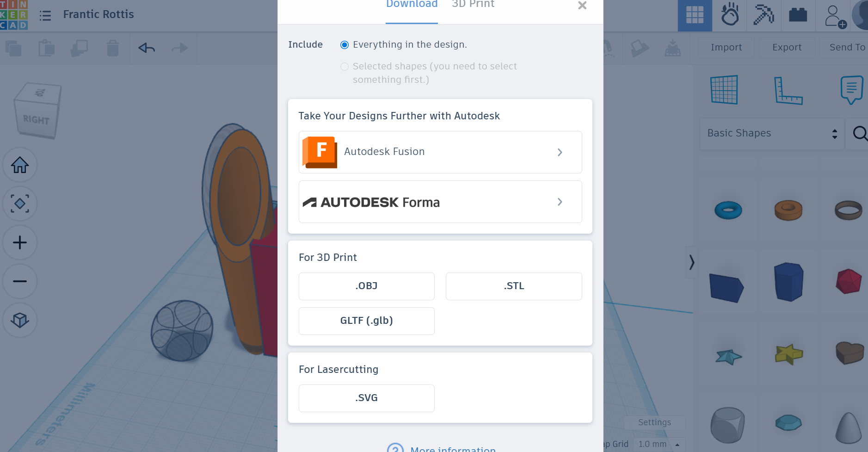Select 'Everything in the design' radio button
Image resolution: width=868 pixels, height=452 pixels.
[345, 45]
